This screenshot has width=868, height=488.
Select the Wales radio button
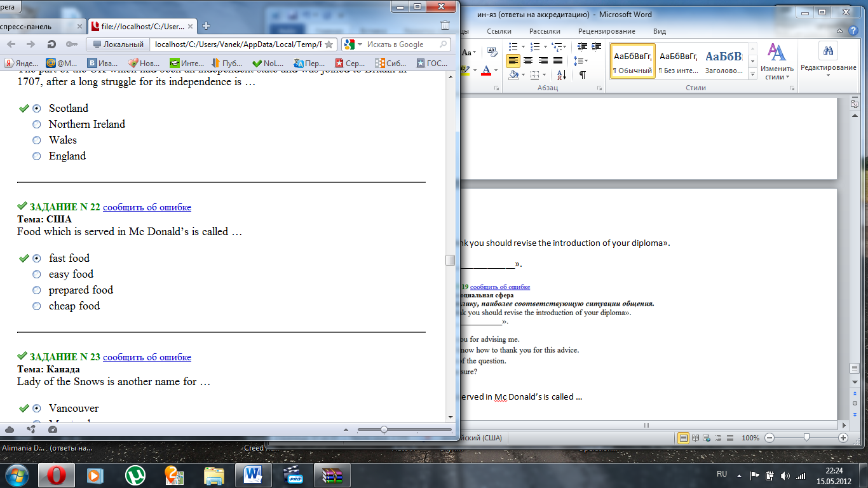coord(37,140)
